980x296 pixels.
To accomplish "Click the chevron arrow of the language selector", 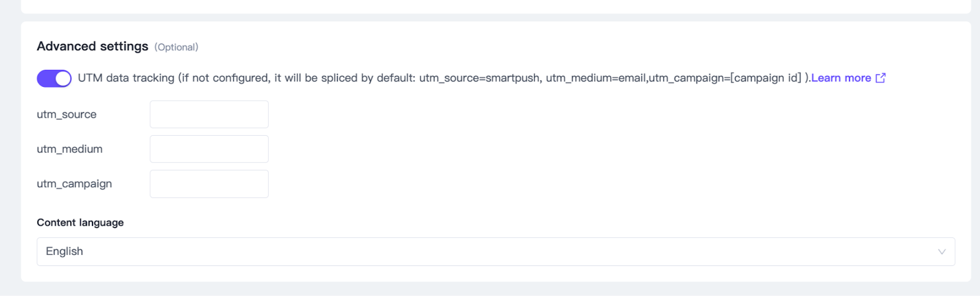I will coord(941,252).
